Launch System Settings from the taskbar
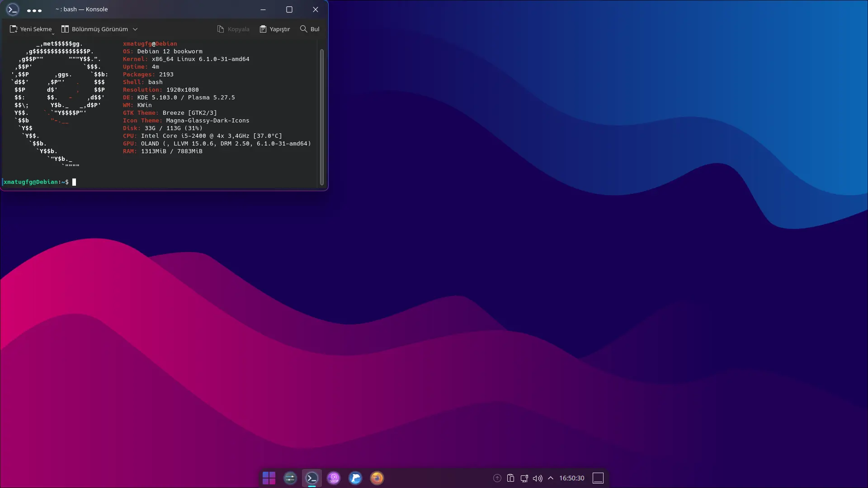 pos(290,478)
